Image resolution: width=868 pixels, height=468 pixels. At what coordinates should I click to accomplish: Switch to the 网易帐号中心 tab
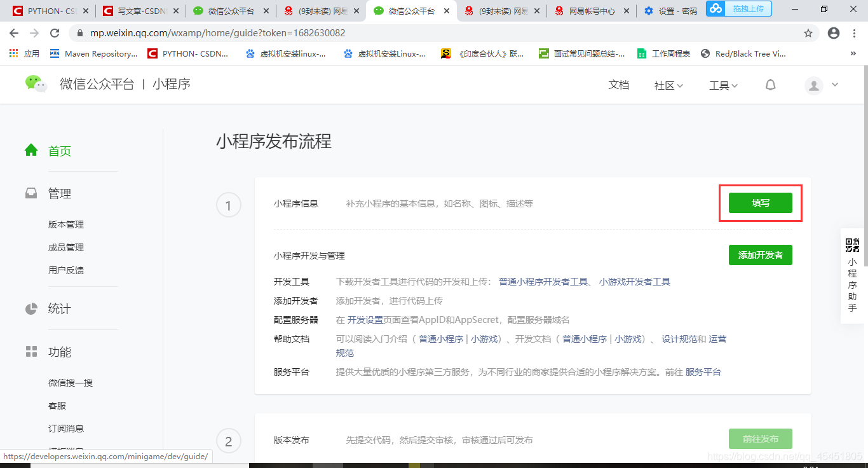click(x=592, y=11)
